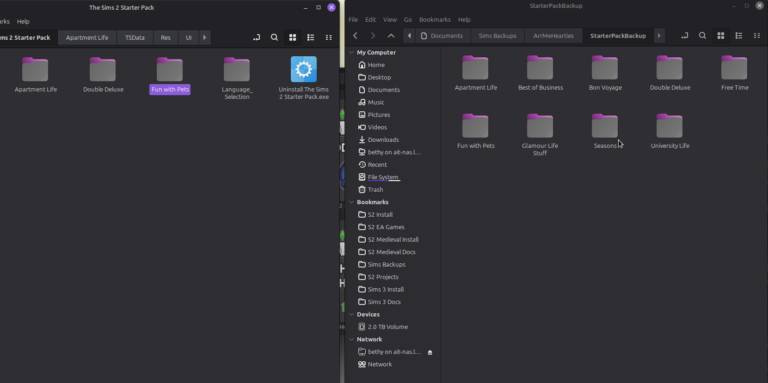
Task: Switch to compact view in StarterPackBackup window
Action: click(x=757, y=36)
